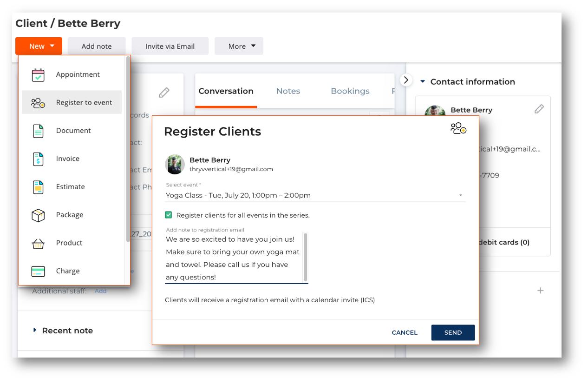Image resolution: width=588 pixels, height=378 pixels.
Task: Switch to the Bookings tab
Action: [x=350, y=91]
